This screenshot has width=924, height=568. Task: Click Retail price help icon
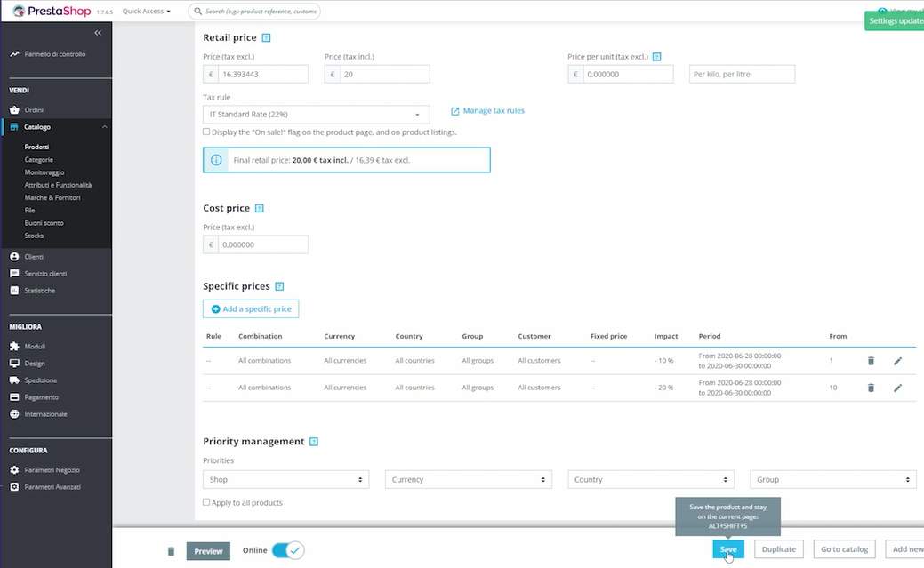click(266, 38)
